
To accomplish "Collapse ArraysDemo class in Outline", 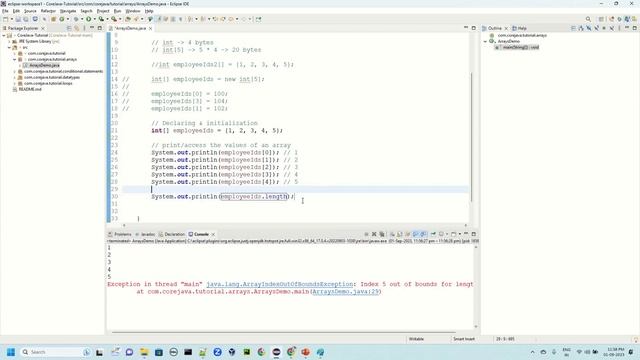I will tap(485, 41).
